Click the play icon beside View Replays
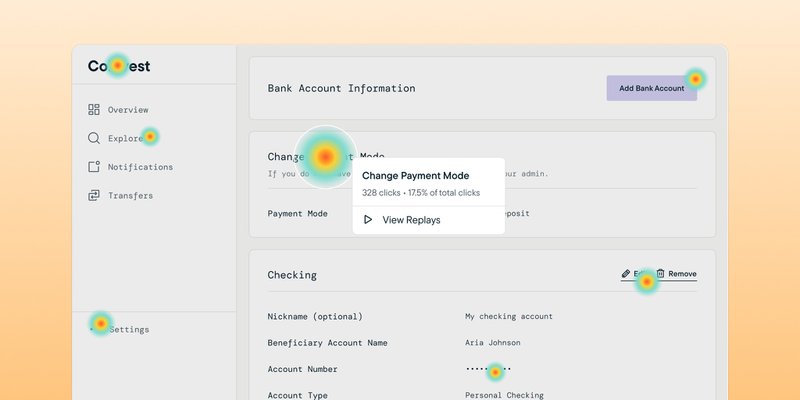This screenshot has width=800, height=400. (x=368, y=220)
